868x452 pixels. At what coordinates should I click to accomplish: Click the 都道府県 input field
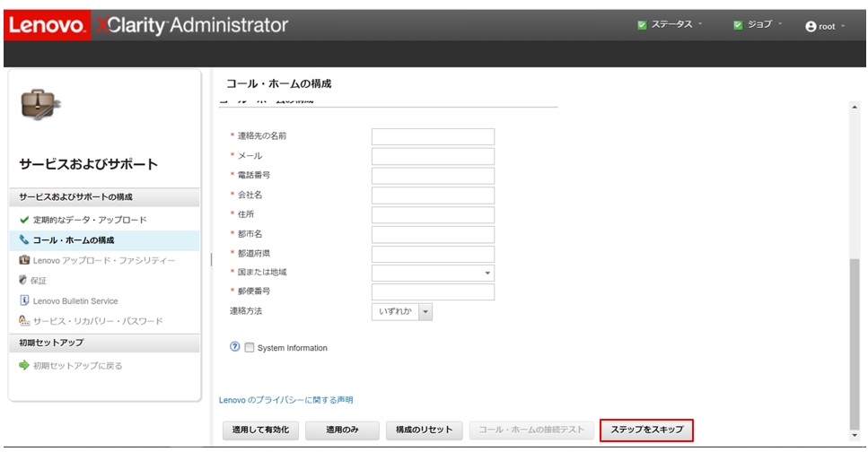pos(433,254)
